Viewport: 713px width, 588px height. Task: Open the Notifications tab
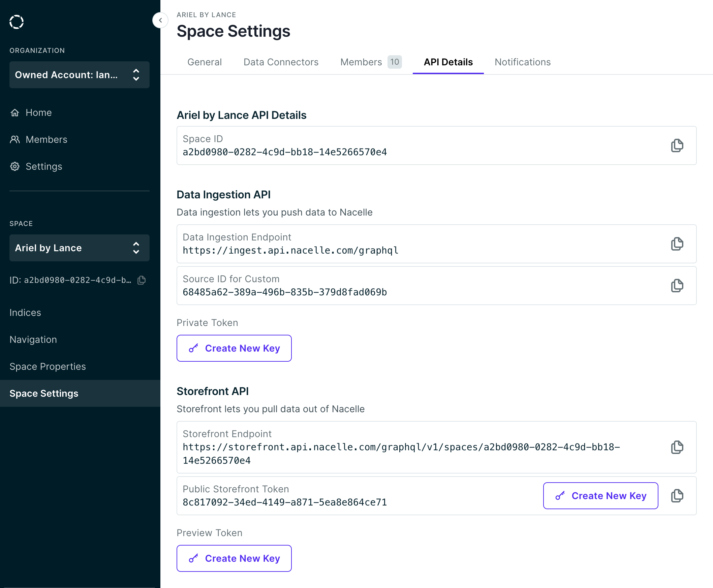tap(522, 62)
